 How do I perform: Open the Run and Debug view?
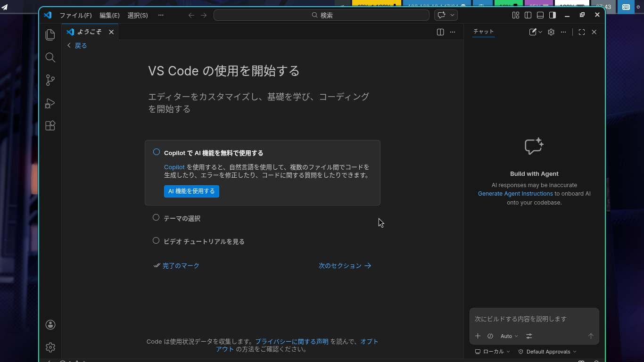(x=50, y=103)
